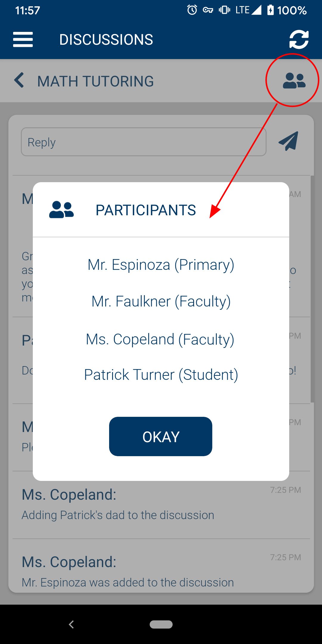322x644 pixels.
Task: Tap the battery status indicator
Action: 287,10
